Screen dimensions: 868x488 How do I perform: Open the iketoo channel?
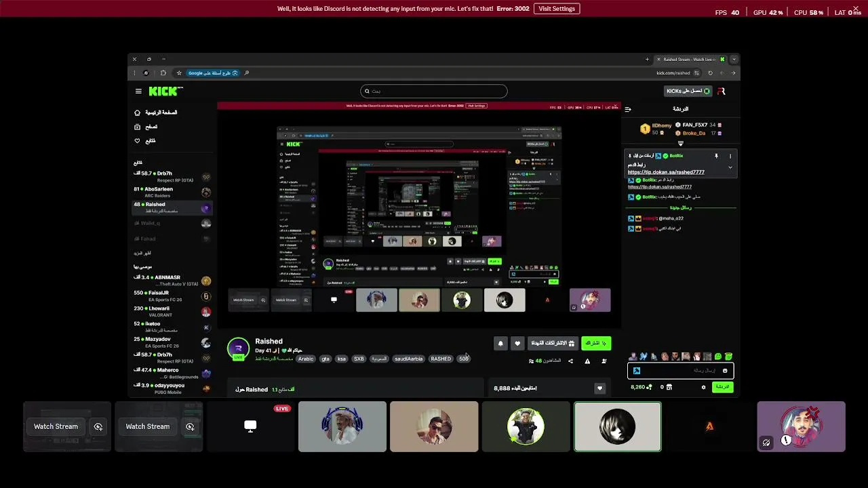point(172,327)
